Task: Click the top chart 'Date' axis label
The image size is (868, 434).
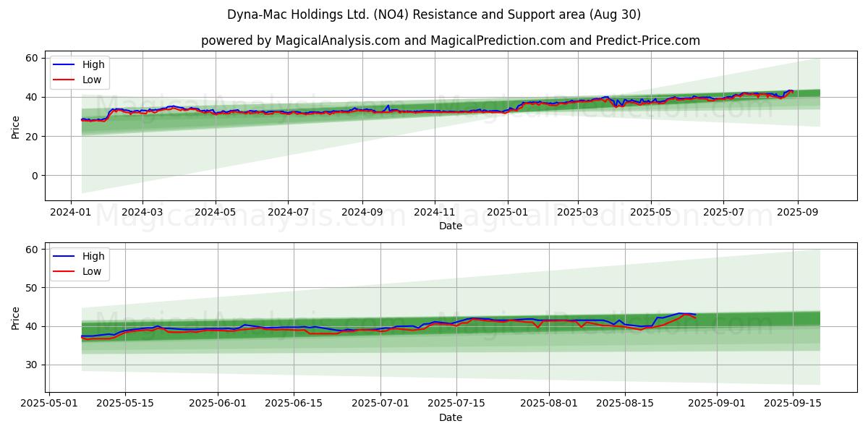Action: [x=451, y=226]
